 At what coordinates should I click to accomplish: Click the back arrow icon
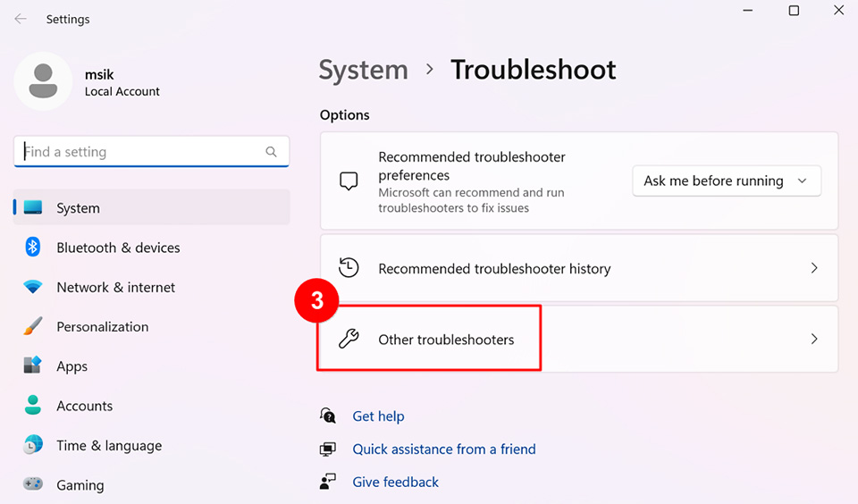21,19
